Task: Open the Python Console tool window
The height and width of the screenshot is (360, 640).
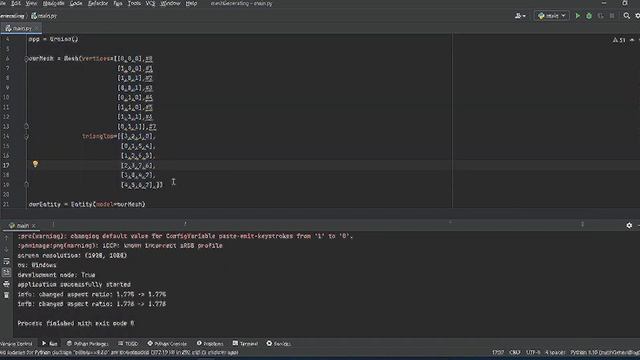Action: (167, 344)
